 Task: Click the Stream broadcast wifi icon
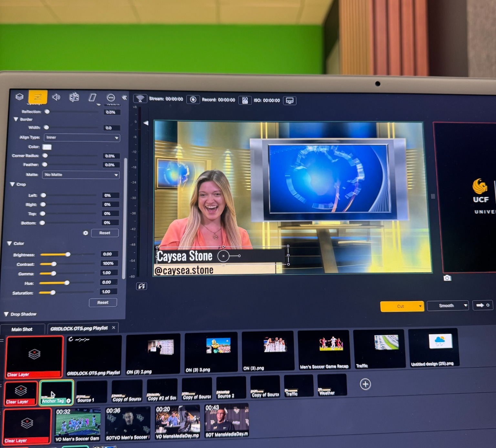pyautogui.click(x=140, y=99)
